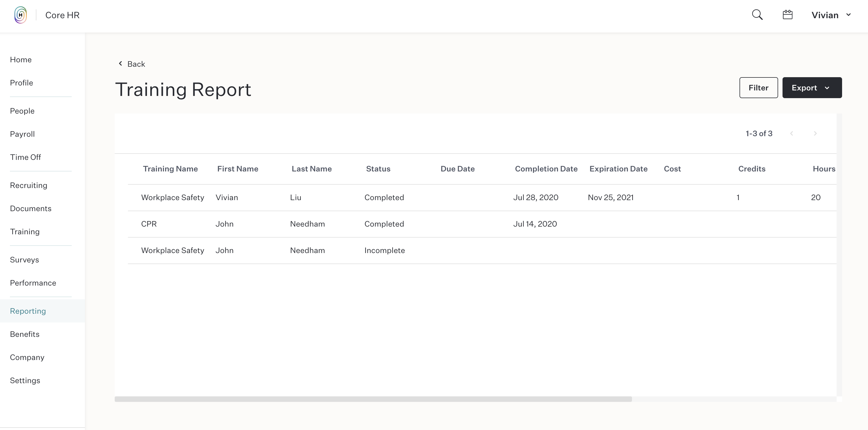Open the search magnifier icon
This screenshot has width=868, height=430.
[757, 15]
